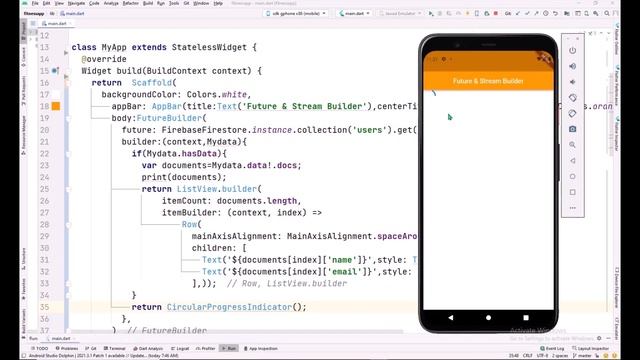Close the emulator toolbar with X

[x=578, y=39]
